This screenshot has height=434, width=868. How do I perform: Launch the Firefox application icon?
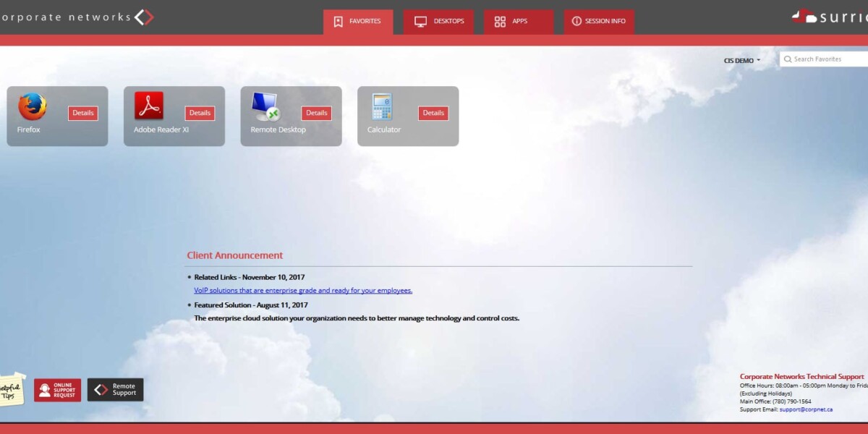pyautogui.click(x=33, y=106)
